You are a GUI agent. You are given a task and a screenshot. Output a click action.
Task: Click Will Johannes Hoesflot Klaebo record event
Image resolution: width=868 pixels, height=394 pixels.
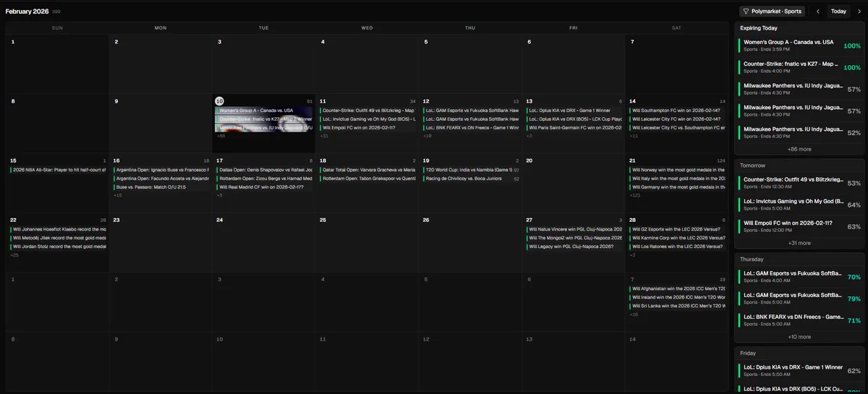point(58,229)
